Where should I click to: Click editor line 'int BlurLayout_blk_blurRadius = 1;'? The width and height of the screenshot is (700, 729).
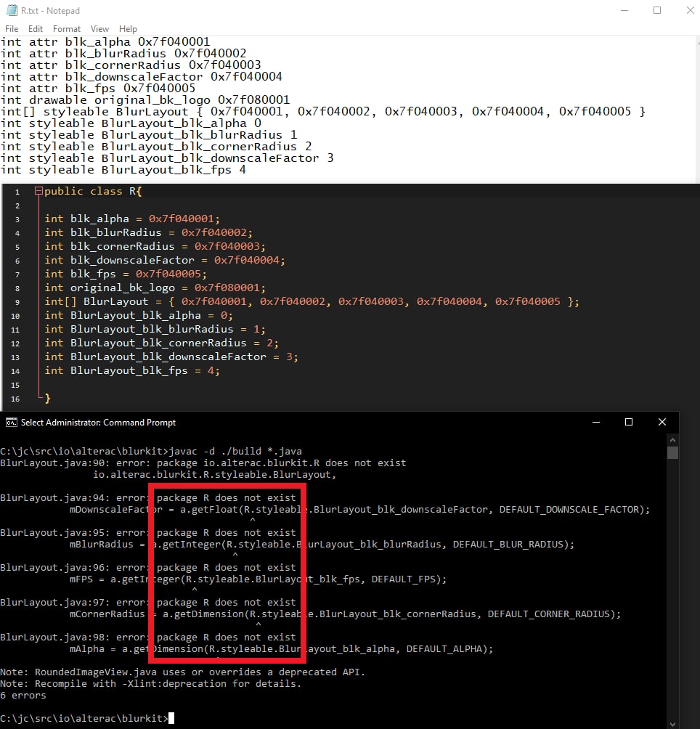tap(155, 329)
